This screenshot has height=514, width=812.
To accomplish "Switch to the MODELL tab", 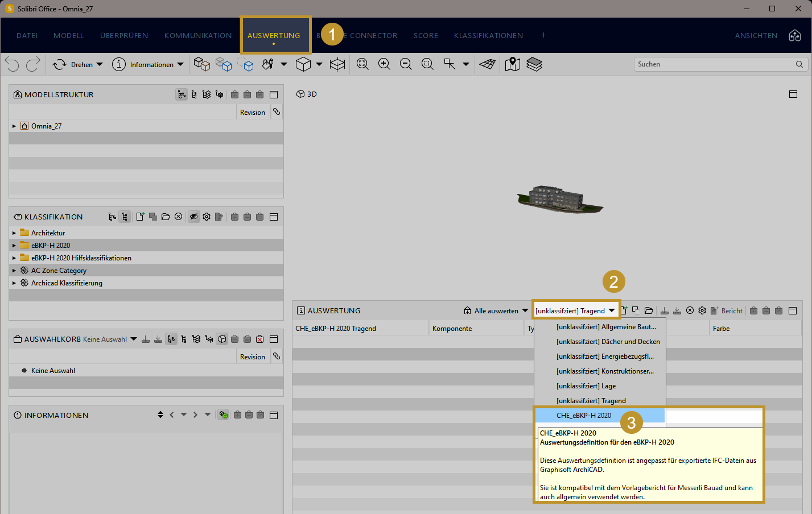I will click(x=68, y=35).
